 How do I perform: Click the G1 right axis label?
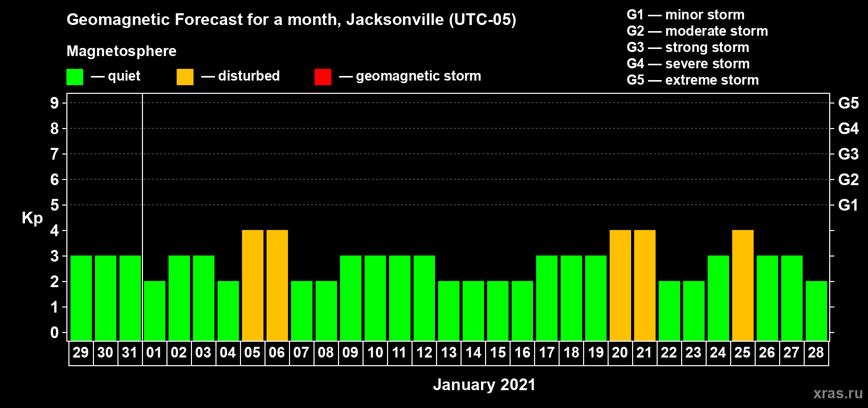849,205
